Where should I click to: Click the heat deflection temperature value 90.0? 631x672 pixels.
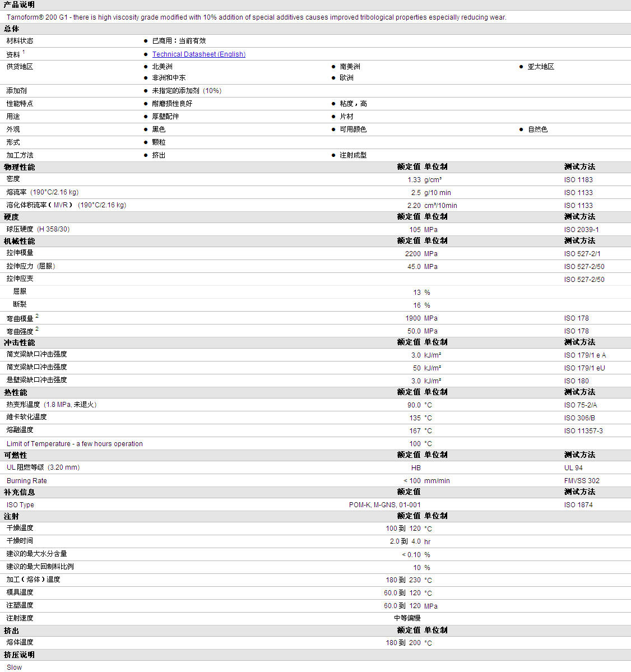(x=414, y=405)
